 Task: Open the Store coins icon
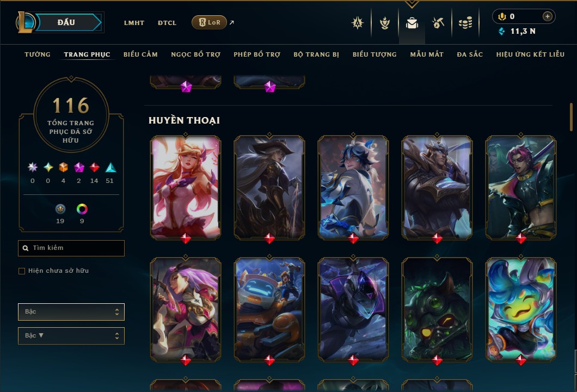coord(465,23)
